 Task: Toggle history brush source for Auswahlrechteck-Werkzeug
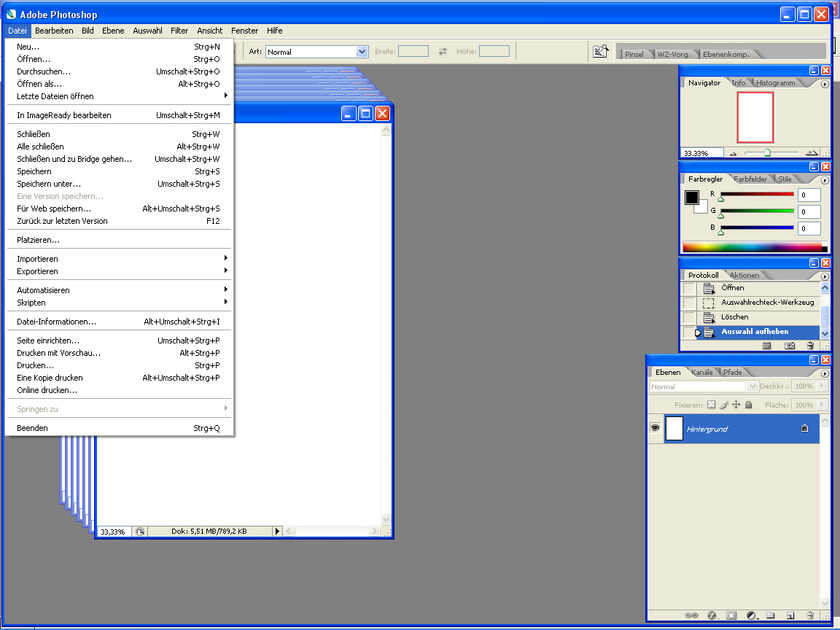689,303
